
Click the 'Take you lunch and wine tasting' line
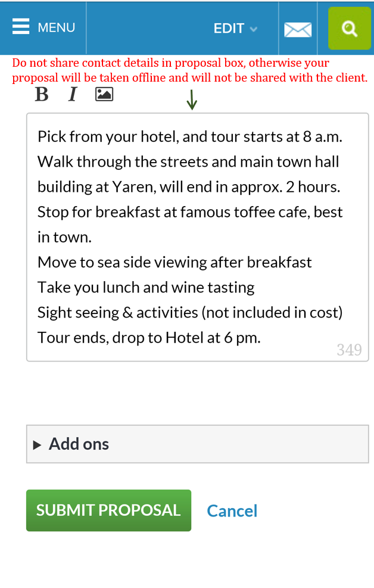[x=146, y=287]
